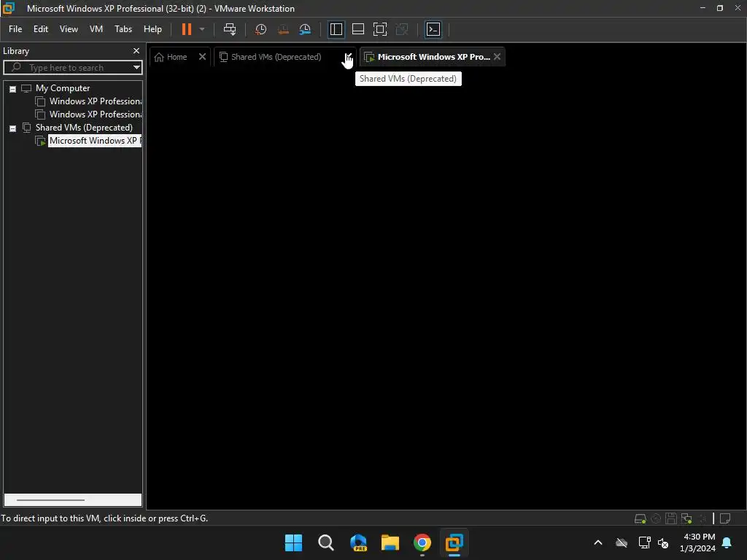Click the display network tray icon
The width and height of the screenshot is (747, 560).
[645, 542]
